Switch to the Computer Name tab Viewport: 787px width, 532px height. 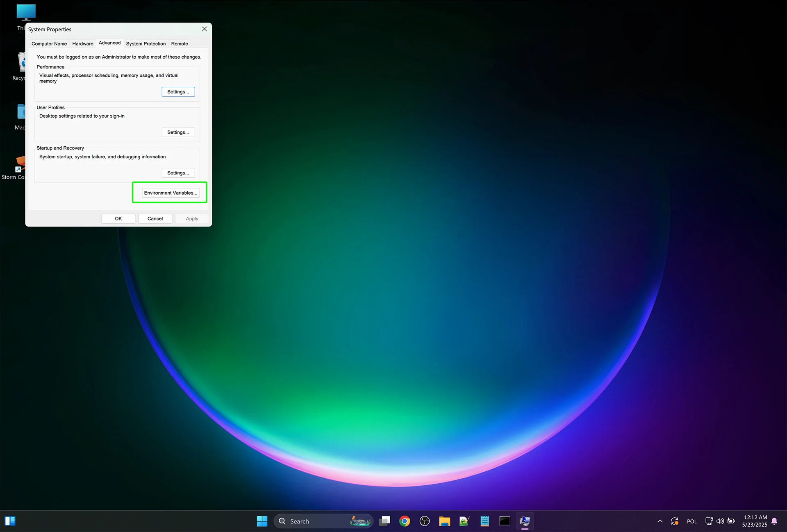[49, 44]
